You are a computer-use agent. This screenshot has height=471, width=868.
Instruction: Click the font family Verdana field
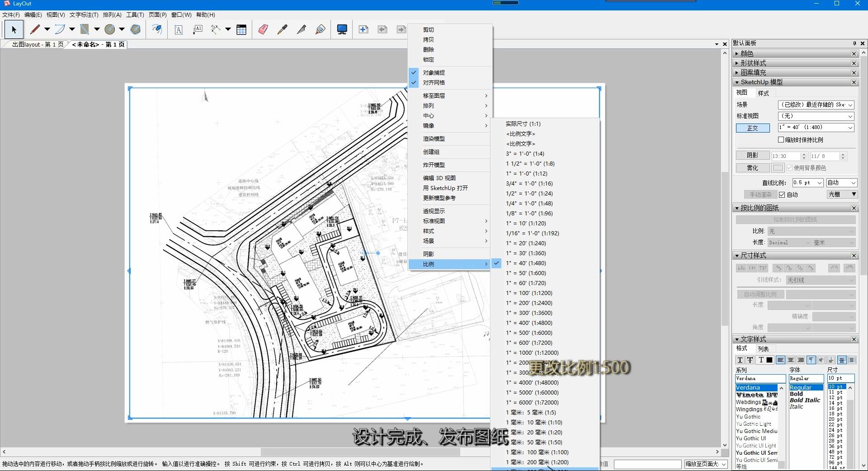pyautogui.click(x=760, y=378)
